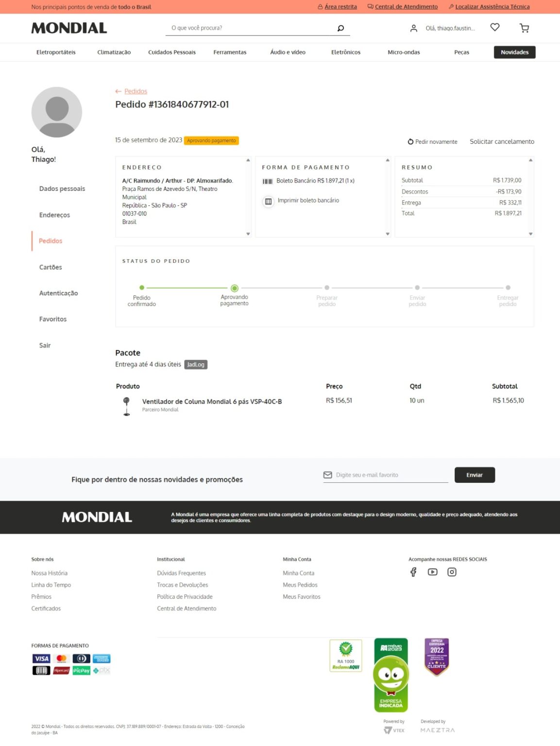560x746 pixels.
Task: Click Solicitar cancelamento link
Action: click(502, 141)
